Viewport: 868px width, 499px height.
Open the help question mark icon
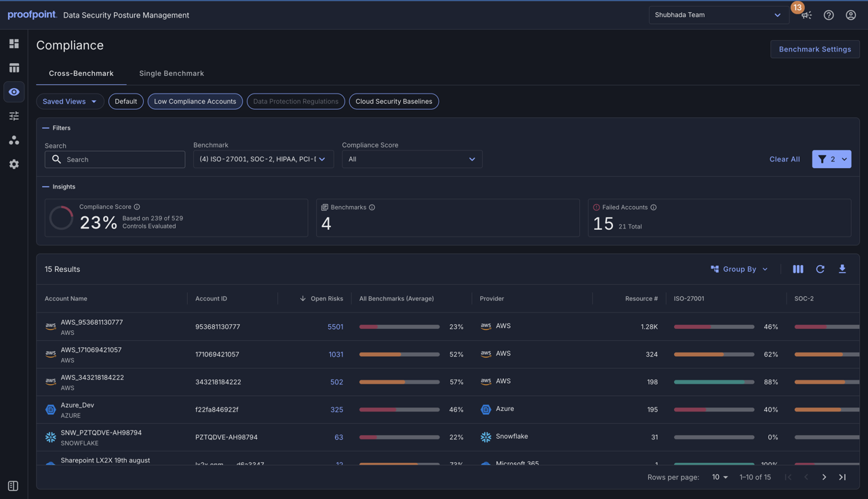pyautogui.click(x=829, y=15)
